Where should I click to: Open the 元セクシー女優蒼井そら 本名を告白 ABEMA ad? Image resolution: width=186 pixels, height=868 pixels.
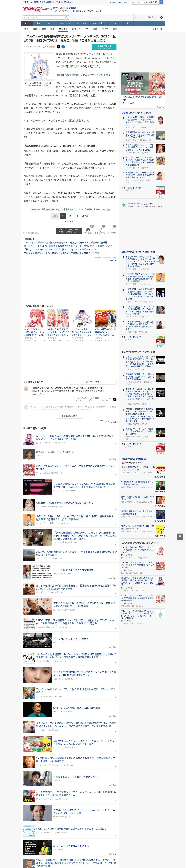tap(55, 452)
